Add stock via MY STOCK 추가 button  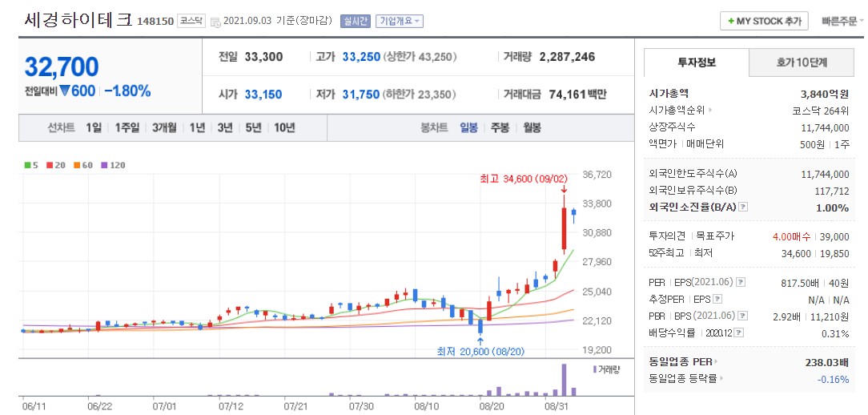click(764, 21)
